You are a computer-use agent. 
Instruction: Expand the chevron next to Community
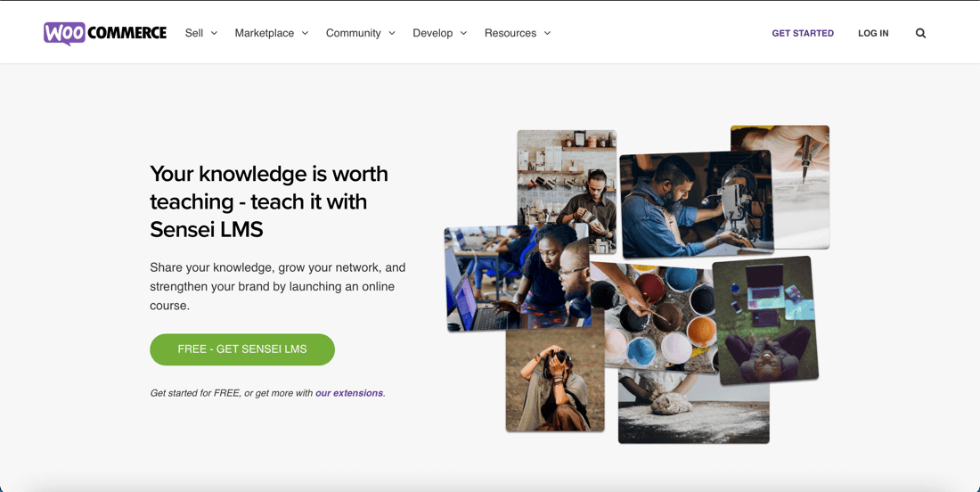392,33
